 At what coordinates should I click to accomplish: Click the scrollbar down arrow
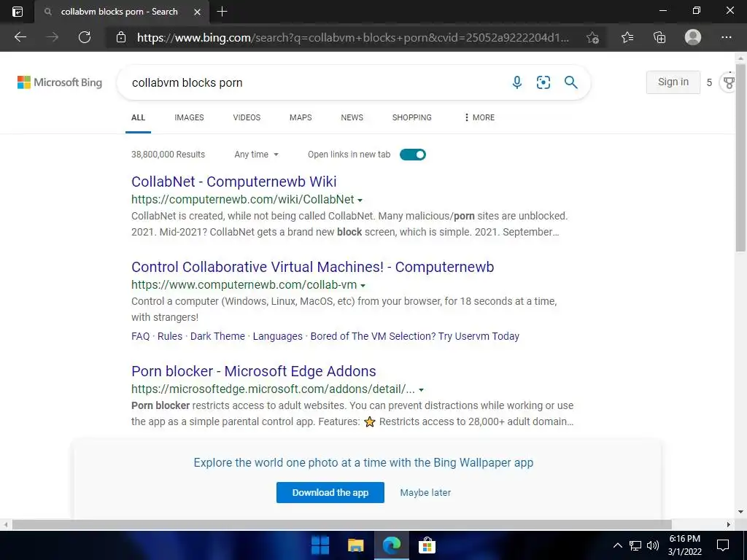pos(740,512)
